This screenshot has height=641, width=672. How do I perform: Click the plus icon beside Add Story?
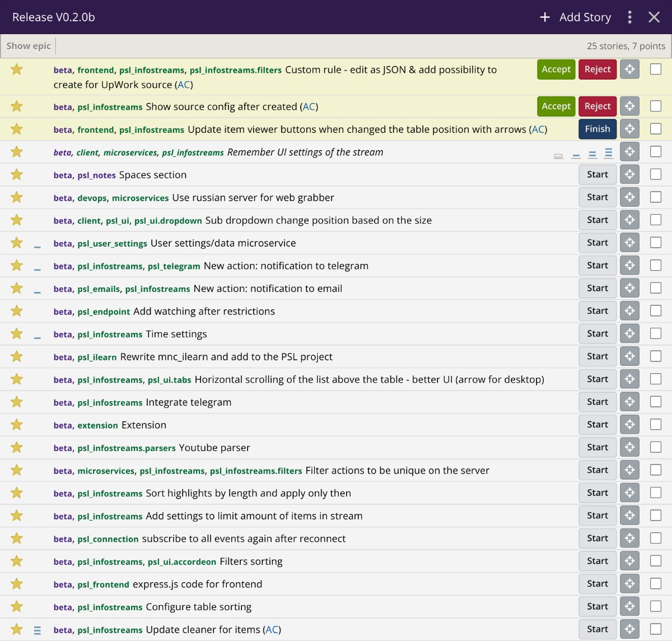tap(544, 17)
